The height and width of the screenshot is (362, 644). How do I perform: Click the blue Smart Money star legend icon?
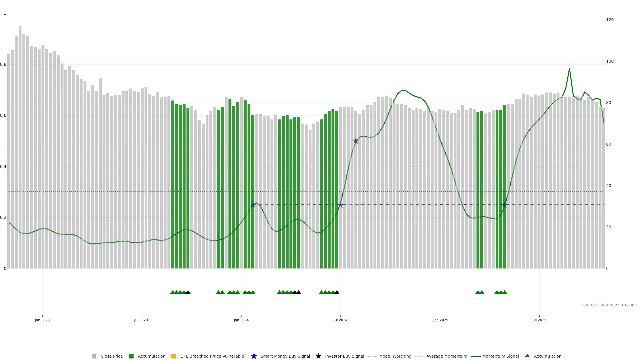coord(254,356)
